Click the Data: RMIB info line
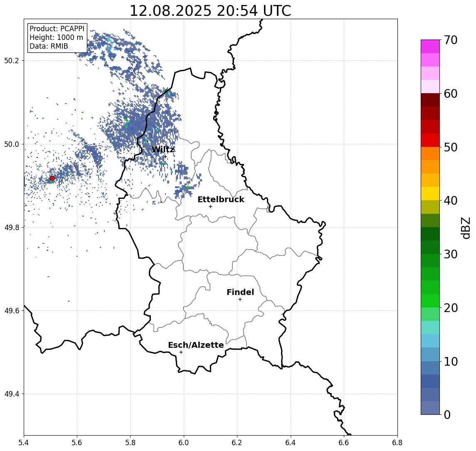The width and height of the screenshot is (476, 451). click(x=49, y=47)
